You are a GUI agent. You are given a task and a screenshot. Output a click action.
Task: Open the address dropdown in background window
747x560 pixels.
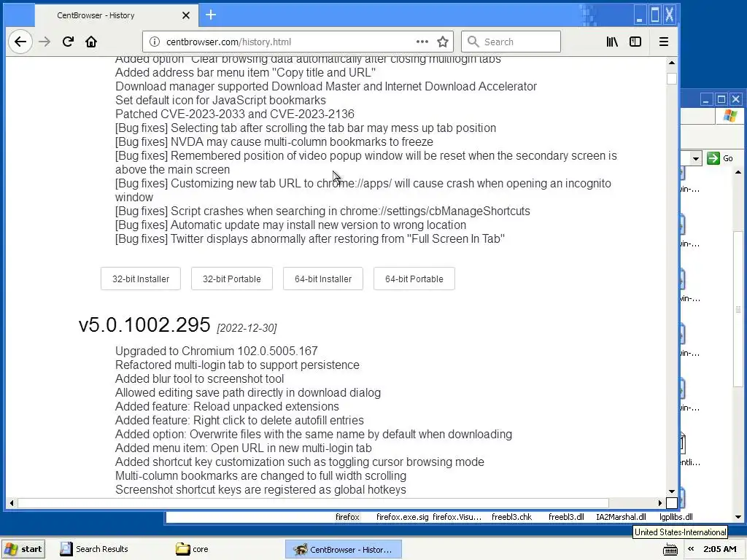pos(695,158)
